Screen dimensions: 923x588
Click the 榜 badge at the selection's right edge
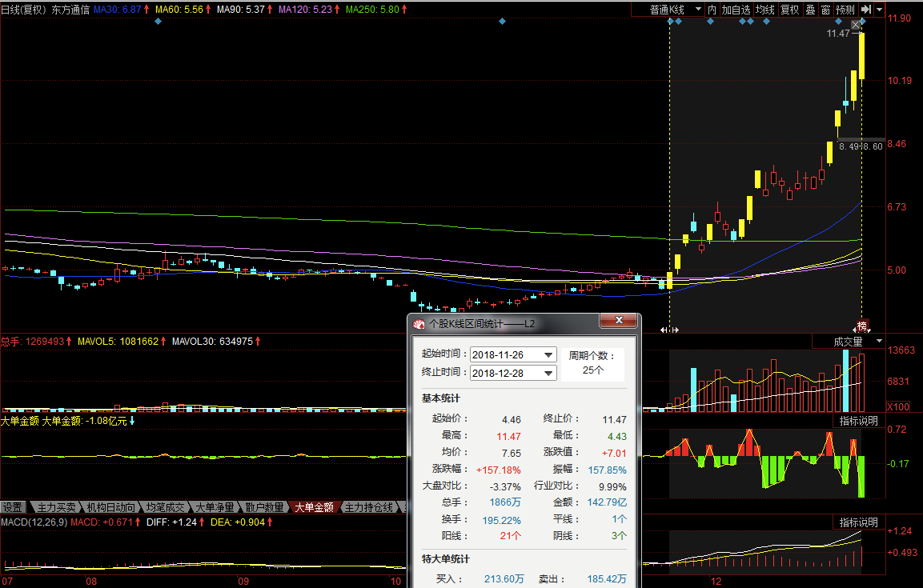(862, 326)
